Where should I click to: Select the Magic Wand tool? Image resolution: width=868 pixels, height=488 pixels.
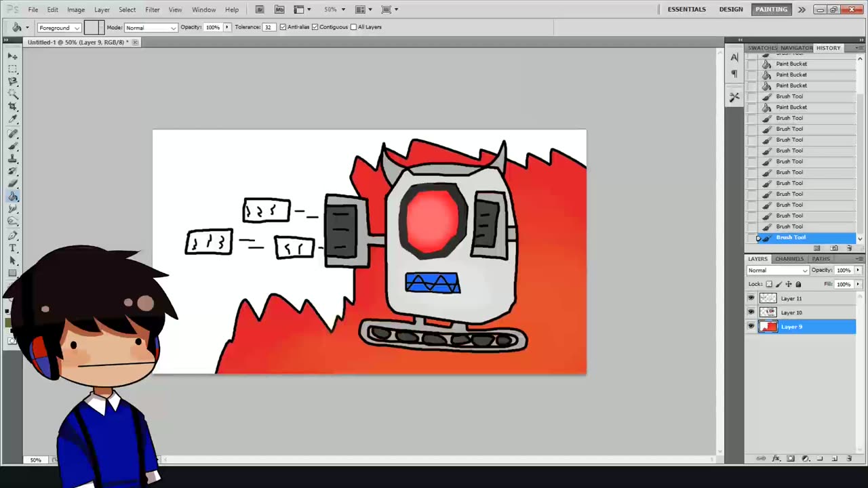click(x=13, y=94)
